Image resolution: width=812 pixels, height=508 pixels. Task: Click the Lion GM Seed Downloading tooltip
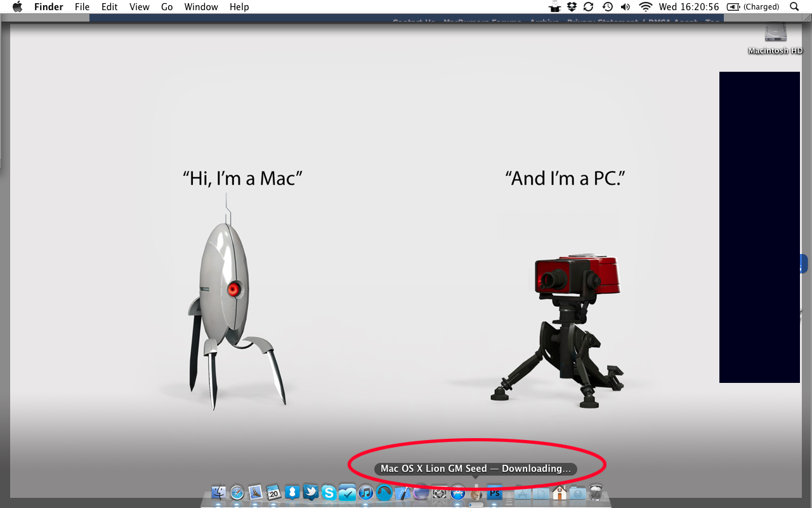(x=476, y=469)
